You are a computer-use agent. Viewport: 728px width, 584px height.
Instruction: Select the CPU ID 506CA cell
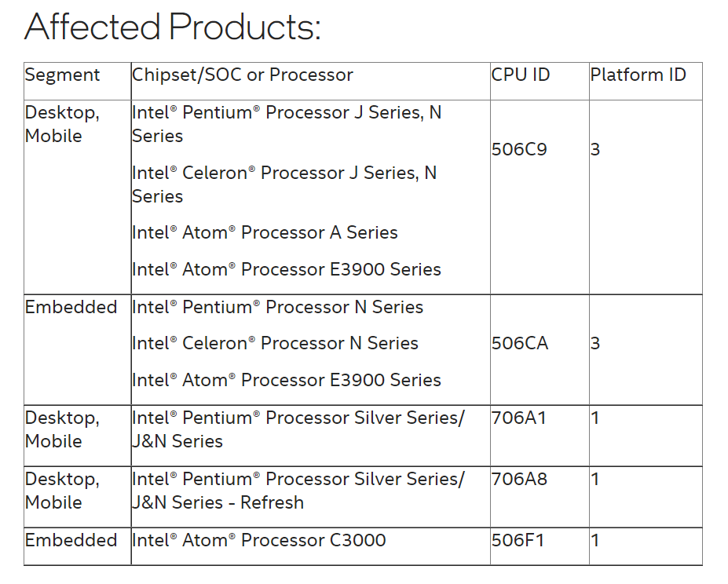[x=520, y=344]
